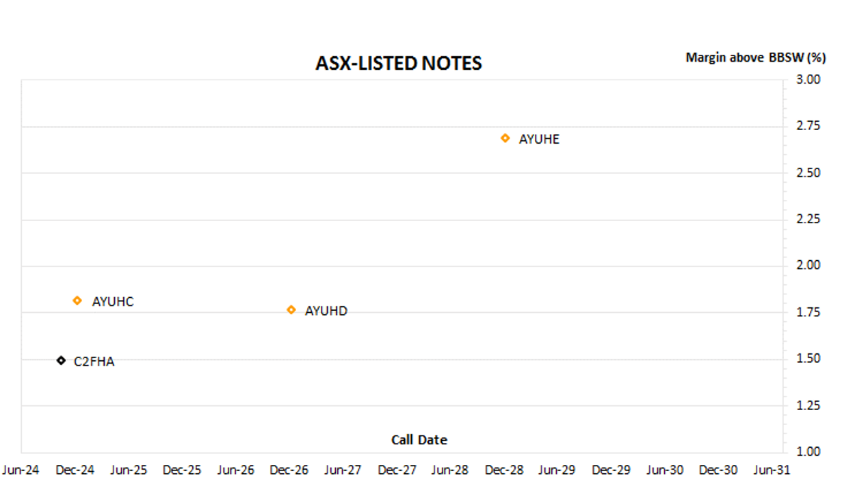Click the Dec-28 x-axis label
The width and height of the screenshot is (868, 482).
[504, 470]
